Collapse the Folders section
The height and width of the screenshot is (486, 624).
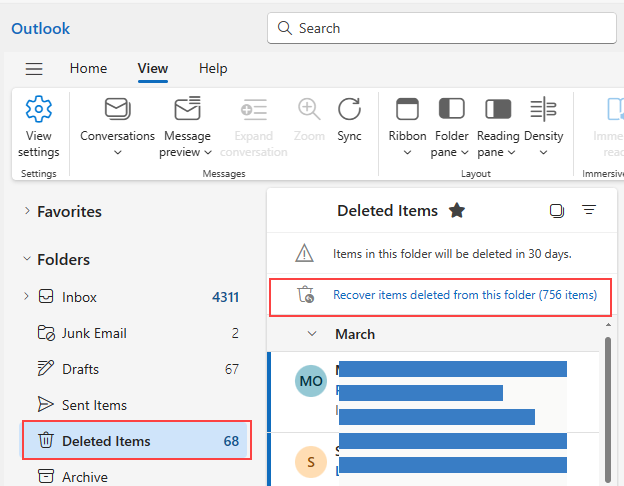pos(27,259)
